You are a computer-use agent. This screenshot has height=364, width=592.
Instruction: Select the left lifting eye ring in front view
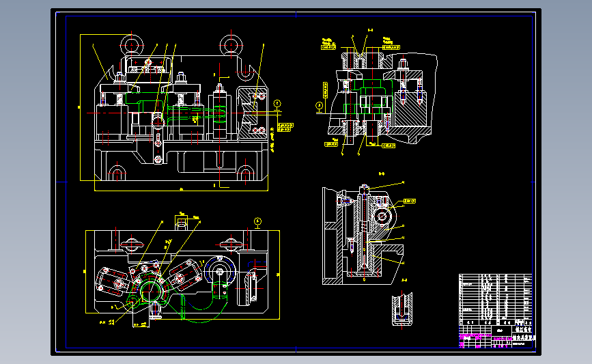click(x=131, y=45)
